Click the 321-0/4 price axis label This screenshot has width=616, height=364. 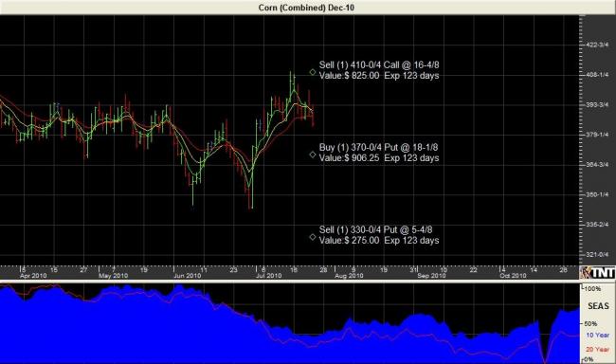pyautogui.click(x=597, y=255)
